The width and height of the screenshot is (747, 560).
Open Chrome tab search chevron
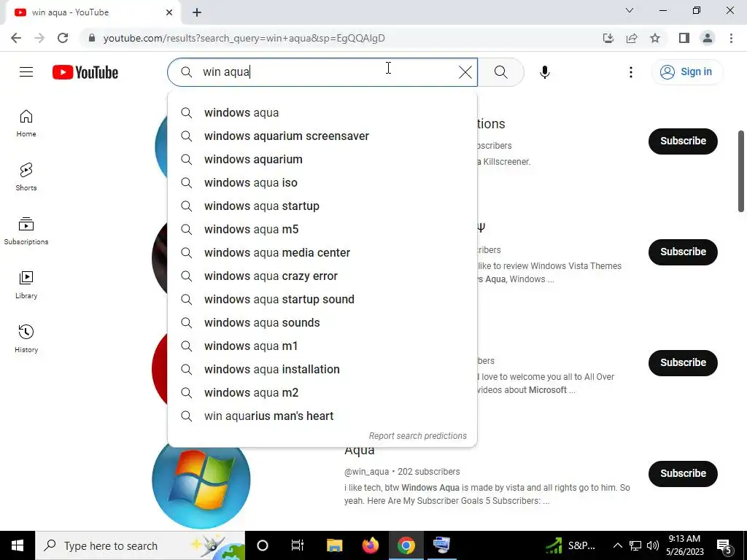click(630, 10)
